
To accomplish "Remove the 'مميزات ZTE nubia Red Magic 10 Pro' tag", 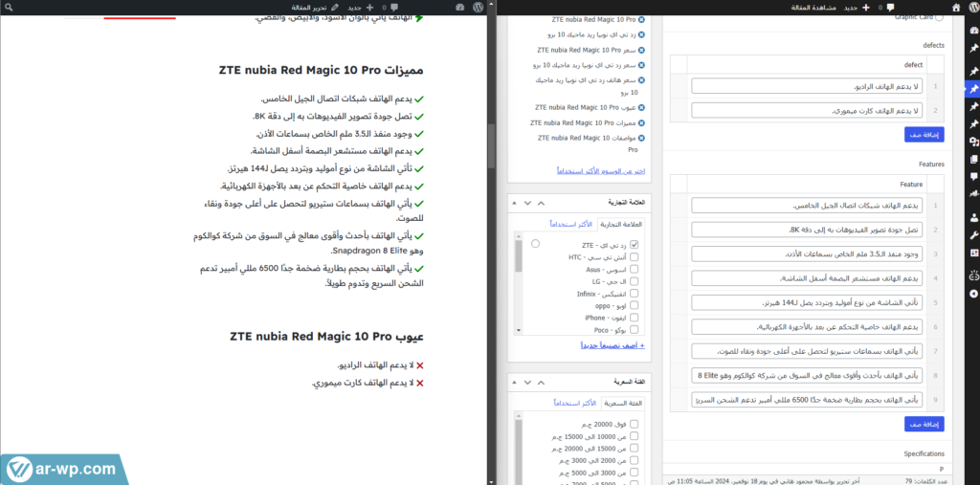I will [641, 123].
